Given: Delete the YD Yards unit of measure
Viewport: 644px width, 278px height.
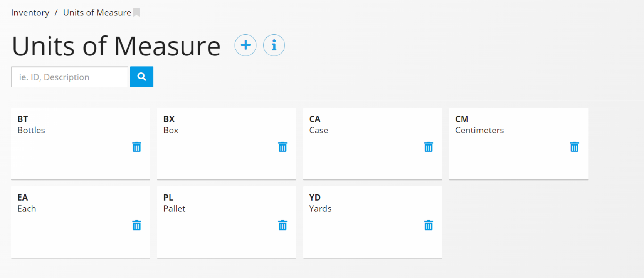Looking at the screenshot, I should tap(429, 225).
